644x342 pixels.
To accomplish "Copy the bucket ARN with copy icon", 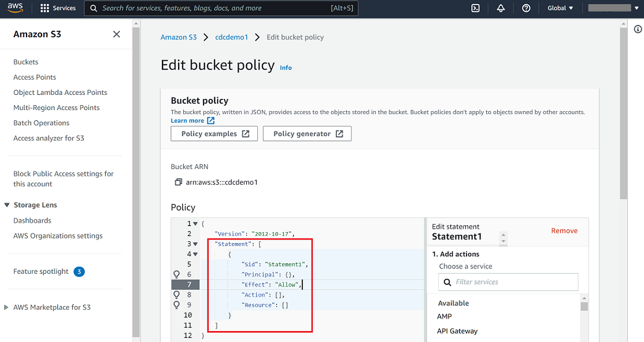I will pyautogui.click(x=178, y=182).
